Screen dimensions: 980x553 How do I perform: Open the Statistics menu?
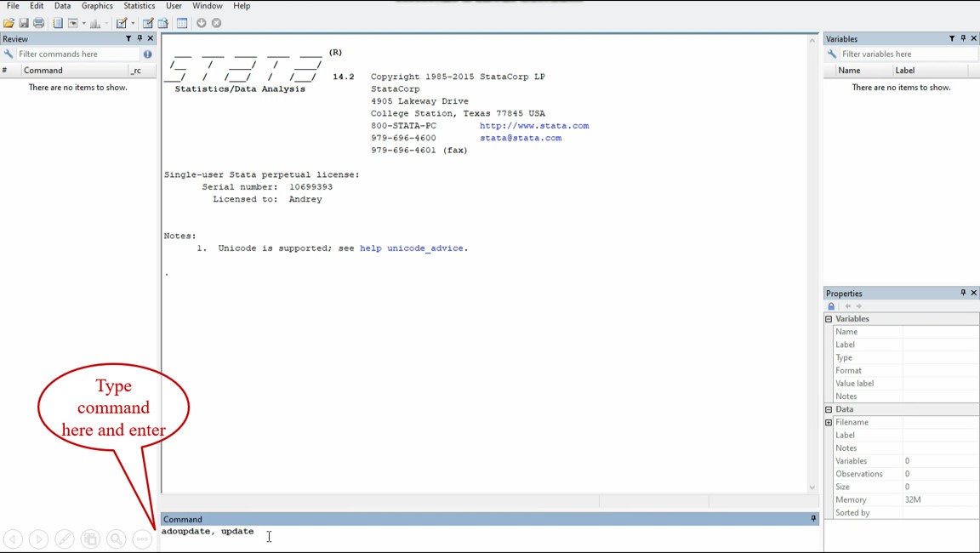click(x=139, y=6)
